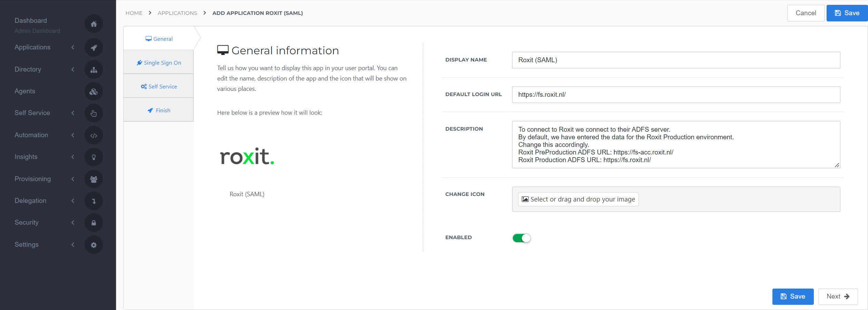Click the Insights lightbulb icon
The width and height of the screenshot is (868, 310).
94,157
